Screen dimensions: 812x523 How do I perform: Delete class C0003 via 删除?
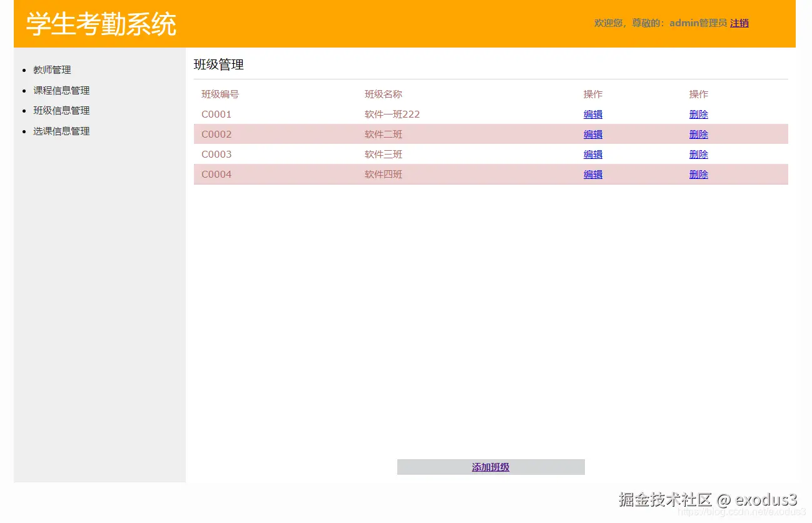[699, 155]
